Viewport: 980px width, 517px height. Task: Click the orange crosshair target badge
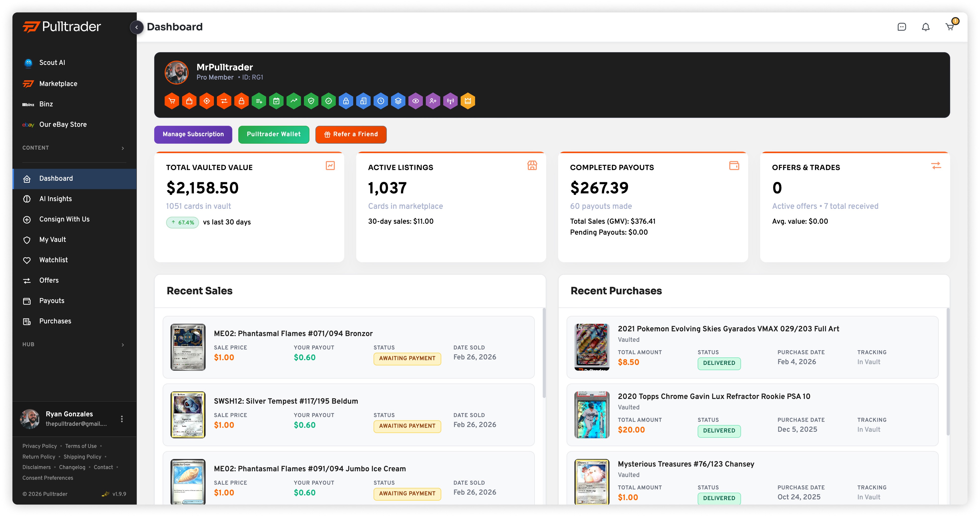tap(207, 101)
